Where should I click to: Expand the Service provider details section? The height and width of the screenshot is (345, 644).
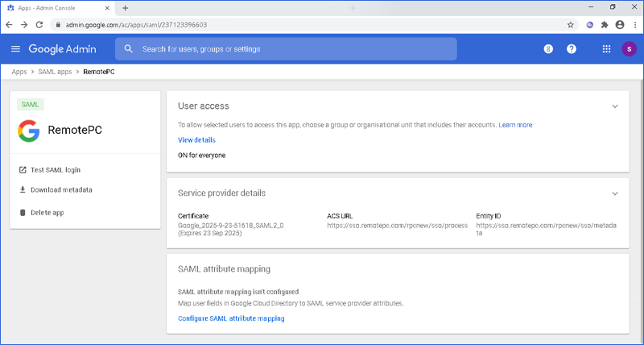pos(615,193)
